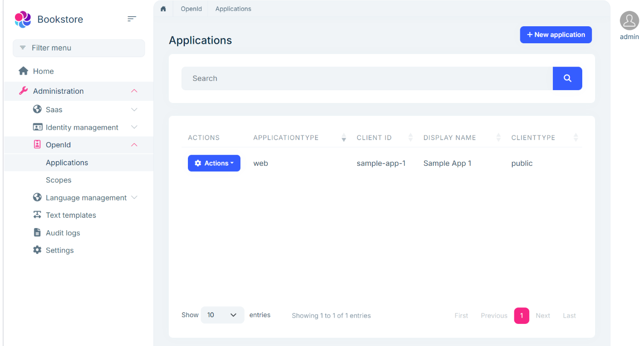Image resolution: width=644 pixels, height=346 pixels.
Task: Open Language management via its globe icon
Action: click(37, 197)
